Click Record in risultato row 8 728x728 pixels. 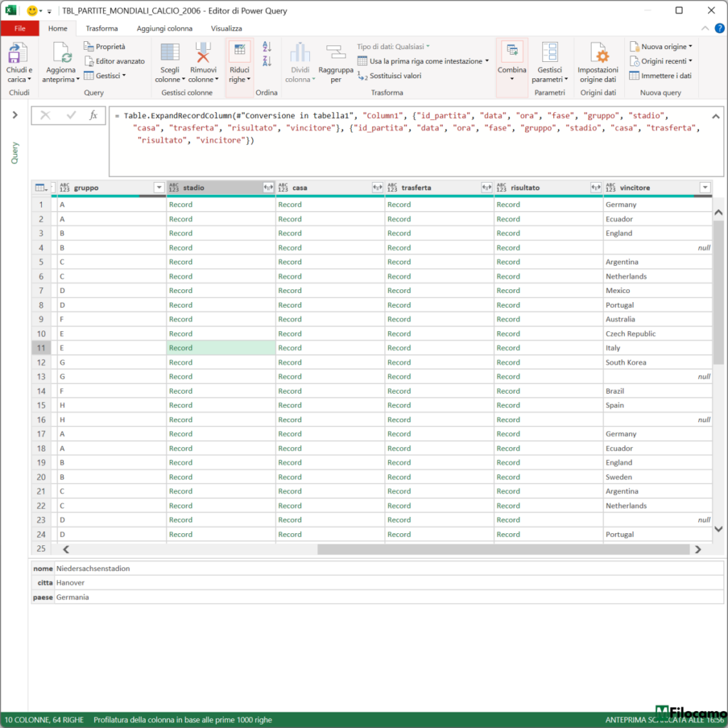click(508, 305)
